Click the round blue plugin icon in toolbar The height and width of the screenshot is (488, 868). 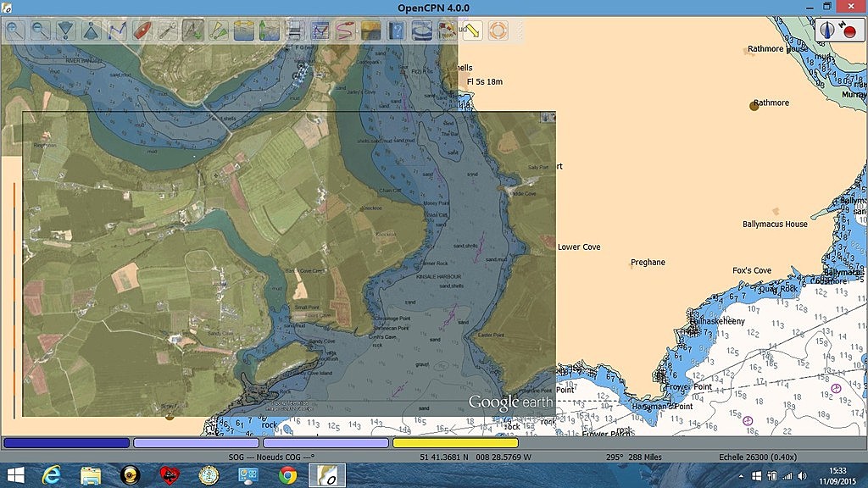tap(422, 30)
